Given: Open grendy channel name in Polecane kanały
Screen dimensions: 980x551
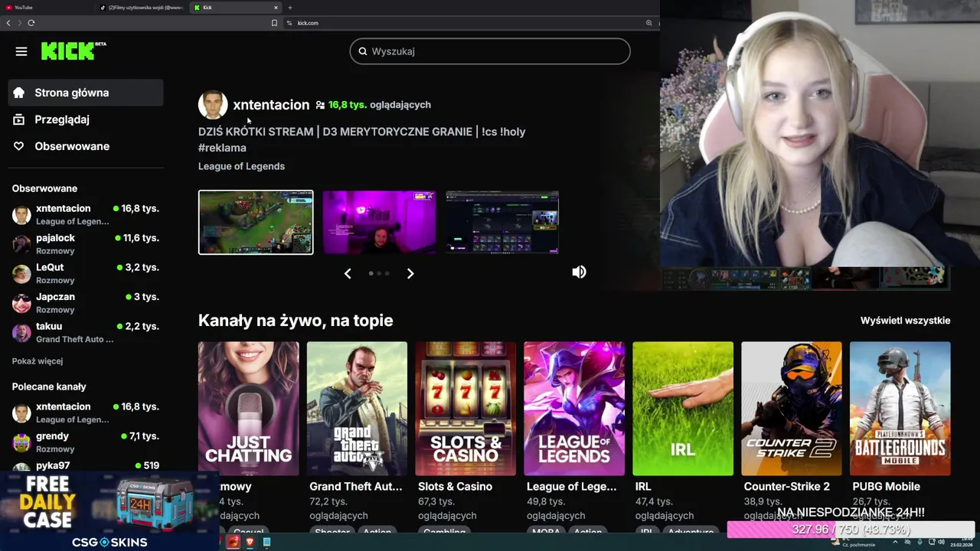Looking at the screenshot, I should [x=52, y=436].
